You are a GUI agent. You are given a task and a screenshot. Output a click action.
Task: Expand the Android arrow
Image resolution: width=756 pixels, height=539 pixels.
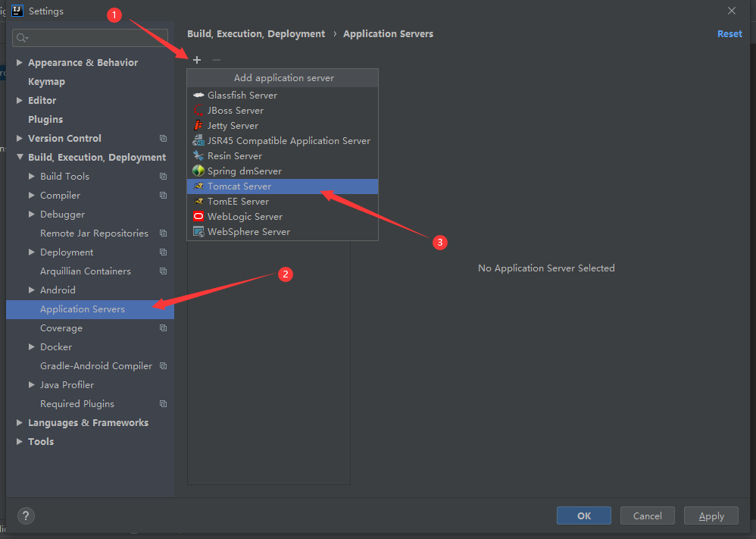(x=31, y=290)
